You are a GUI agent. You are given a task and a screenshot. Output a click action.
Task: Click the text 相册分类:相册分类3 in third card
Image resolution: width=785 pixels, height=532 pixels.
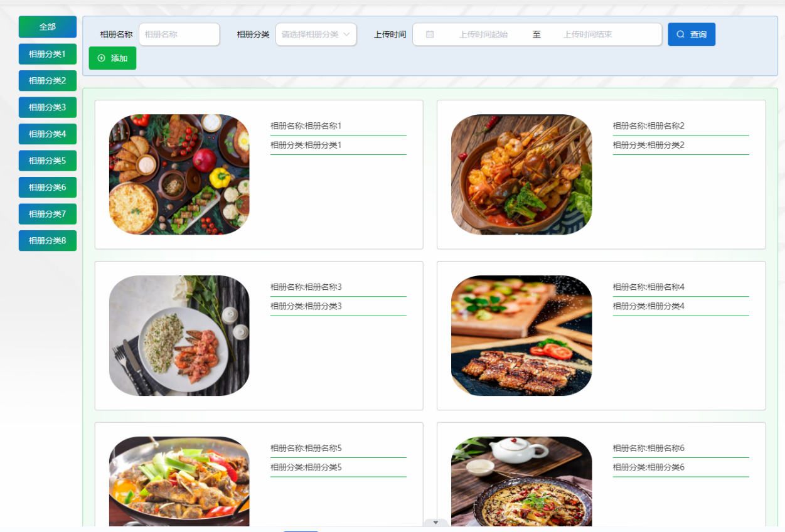306,306
